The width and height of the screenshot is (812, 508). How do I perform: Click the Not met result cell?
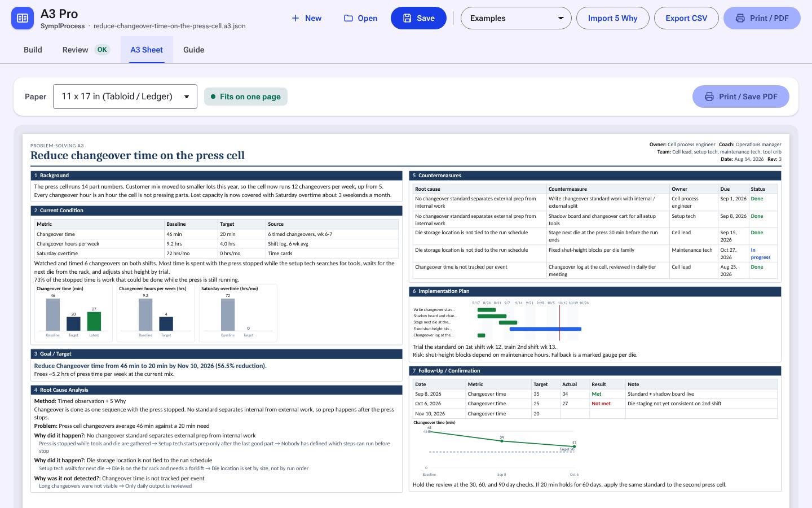pos(607,404)
